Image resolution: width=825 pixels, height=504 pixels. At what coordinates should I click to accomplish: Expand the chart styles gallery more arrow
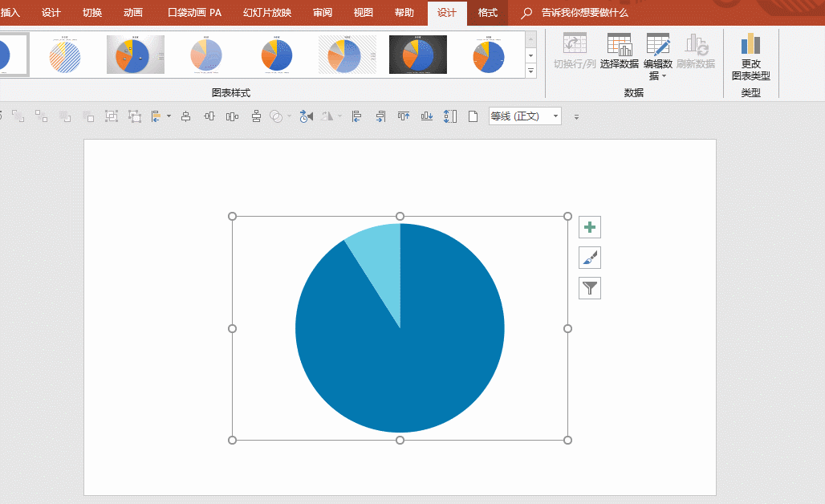[x=531, y=71]
